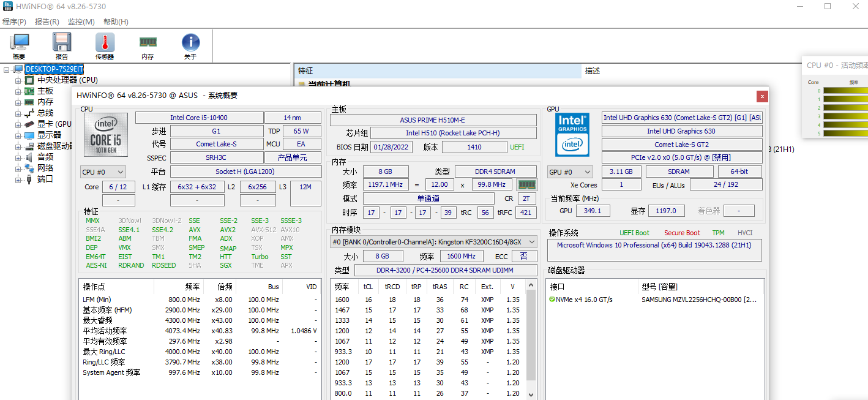The height and width of the screenshot is (400, 868).
Task: Click the memory chip icon beside 99.8 MHz
Action: [526, 184]
